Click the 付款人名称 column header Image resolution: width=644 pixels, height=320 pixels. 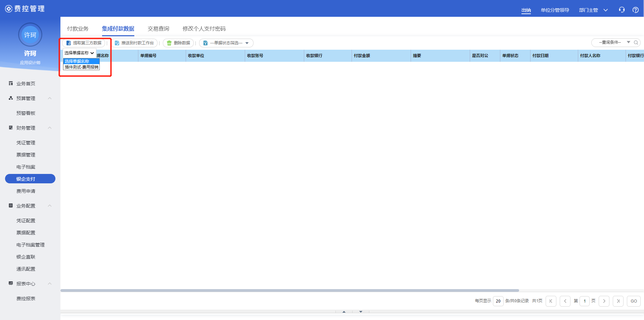(x=602, y=56)
